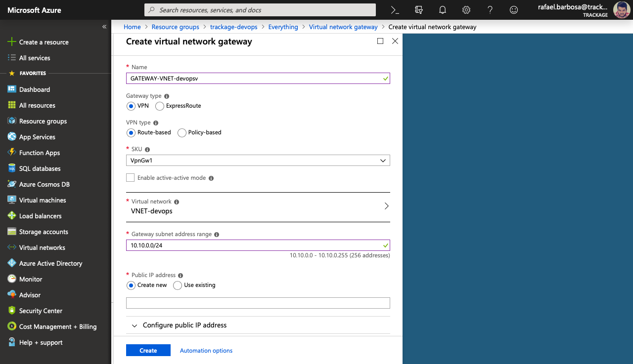Show info tooltip for Gateway type
Viewport: 633px width, 364px height.
click(x=167, y=96)
